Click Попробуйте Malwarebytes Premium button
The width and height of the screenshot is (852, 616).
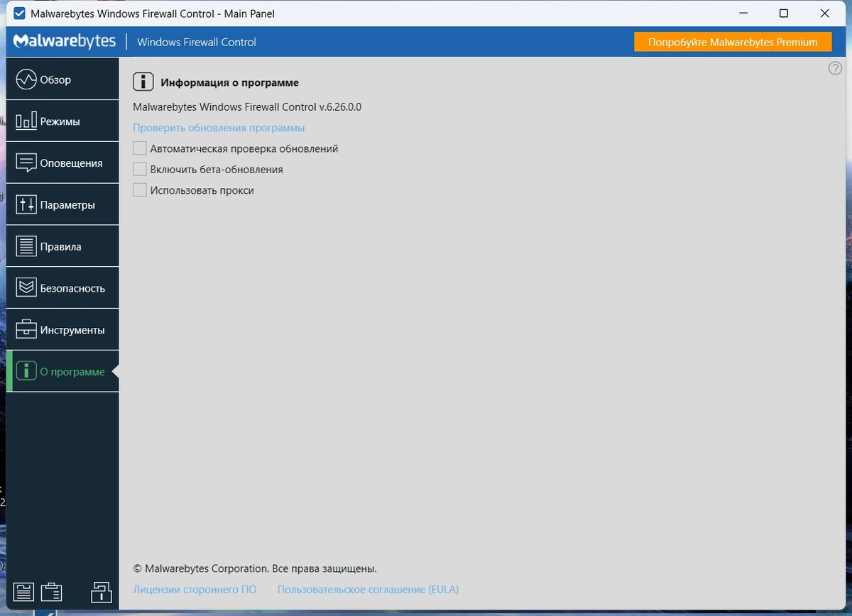pos(733,42)
